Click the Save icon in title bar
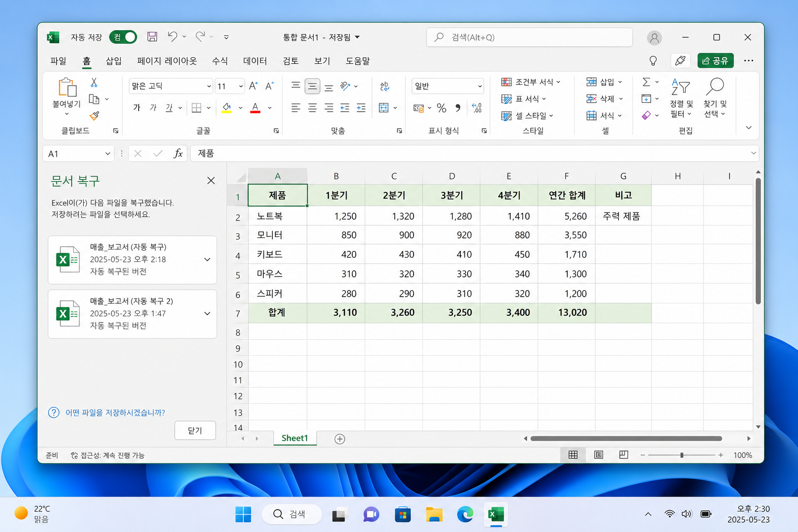798x532 pixels. [152, 37]
